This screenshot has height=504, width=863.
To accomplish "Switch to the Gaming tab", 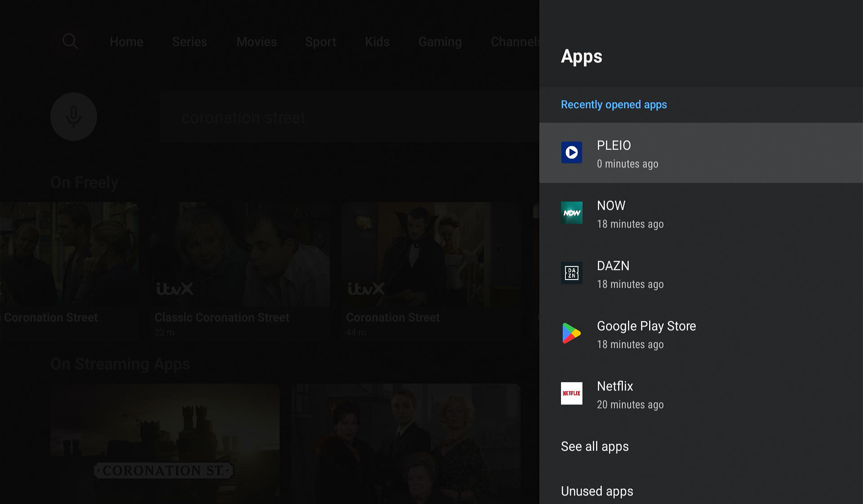I will (440, 42).
